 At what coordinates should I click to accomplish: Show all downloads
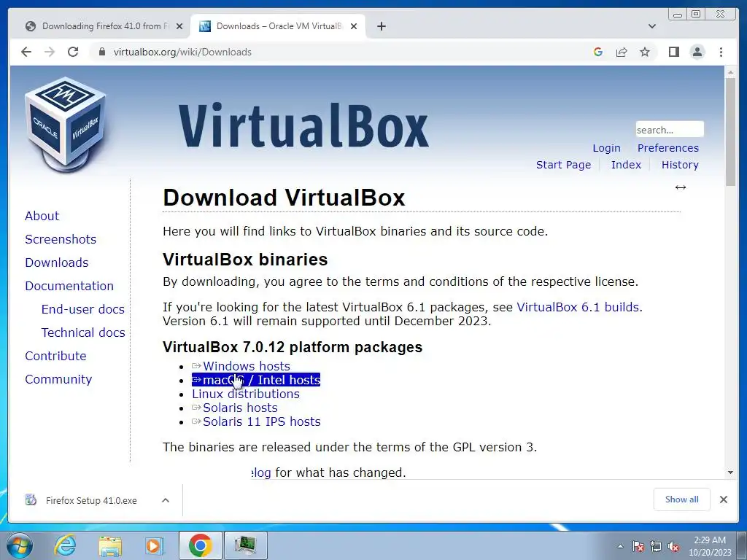(x=682, y=499)
